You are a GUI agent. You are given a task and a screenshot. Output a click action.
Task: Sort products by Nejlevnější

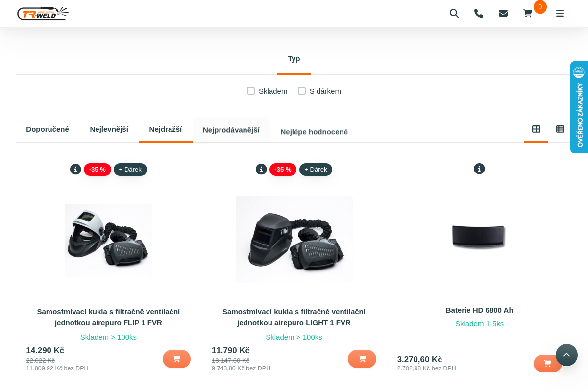[109, 129]
